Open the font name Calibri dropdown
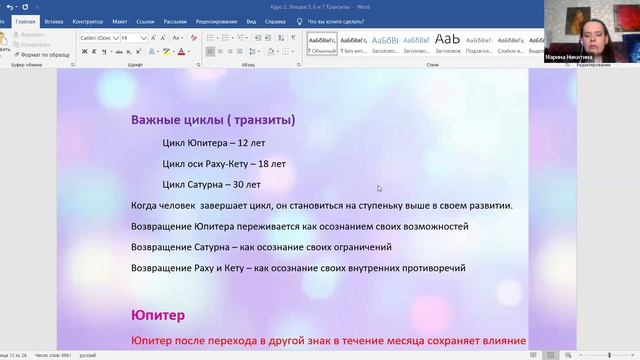The width and height of the screenshot is (640, 360). [x=116, y=38]
